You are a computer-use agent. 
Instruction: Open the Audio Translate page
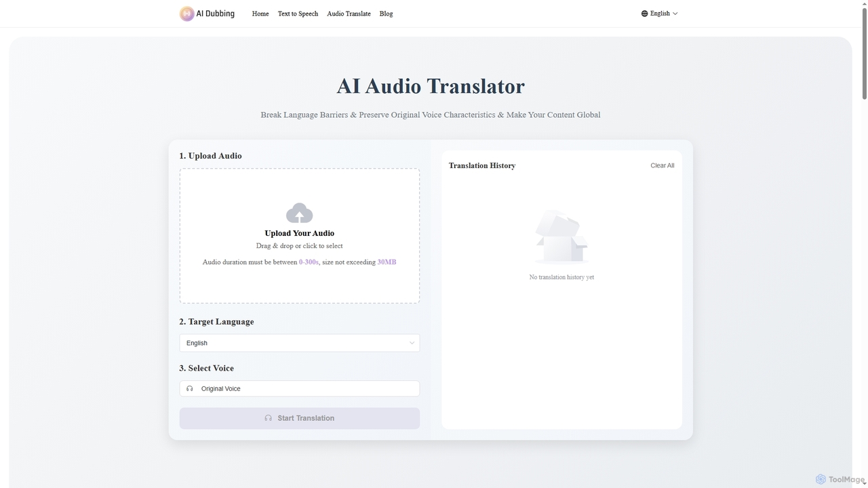pyautogui.click(x=349, y=14)
